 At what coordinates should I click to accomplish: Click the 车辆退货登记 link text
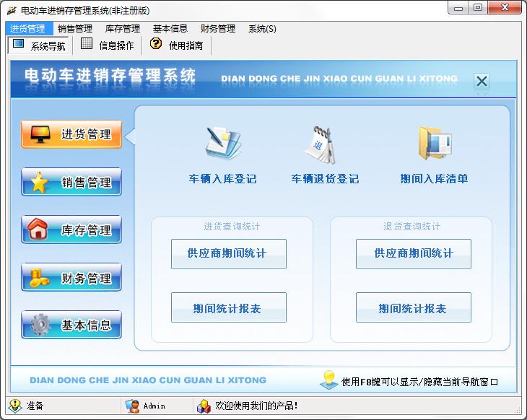pyautogui.click(x=326, y=179)
